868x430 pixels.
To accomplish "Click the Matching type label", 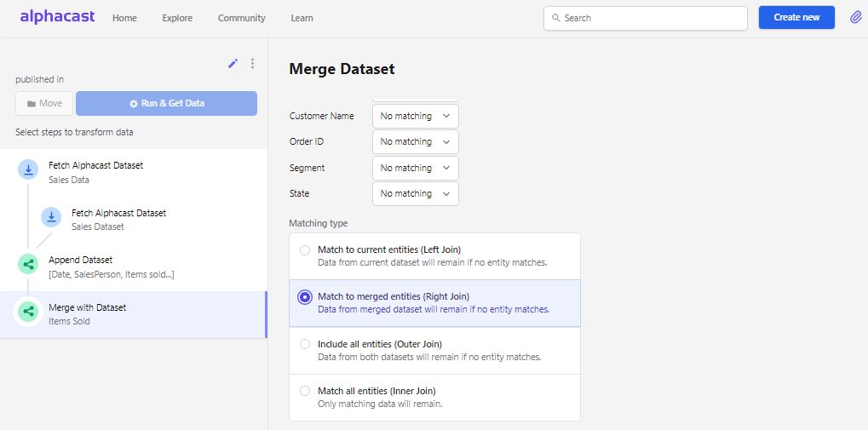I will (319, 224).
